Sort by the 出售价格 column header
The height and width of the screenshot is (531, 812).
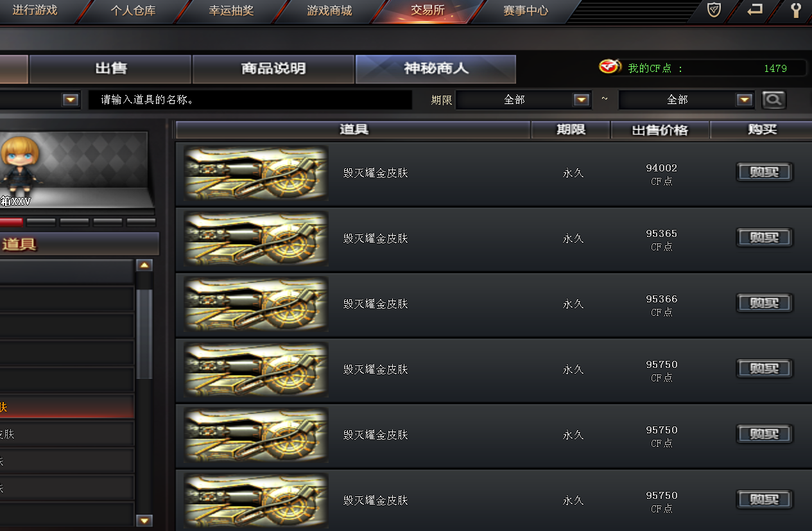(x=660, y=130)
